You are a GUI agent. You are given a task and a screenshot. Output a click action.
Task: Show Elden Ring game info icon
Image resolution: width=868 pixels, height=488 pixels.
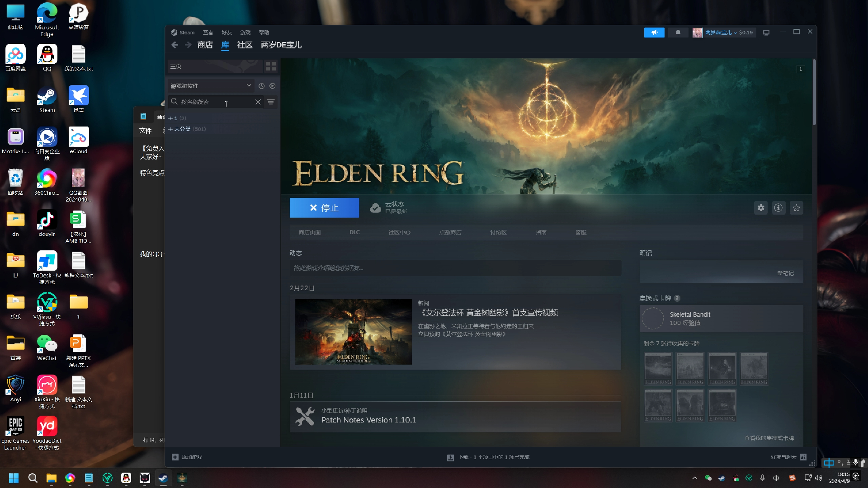[x=778, y=208]
